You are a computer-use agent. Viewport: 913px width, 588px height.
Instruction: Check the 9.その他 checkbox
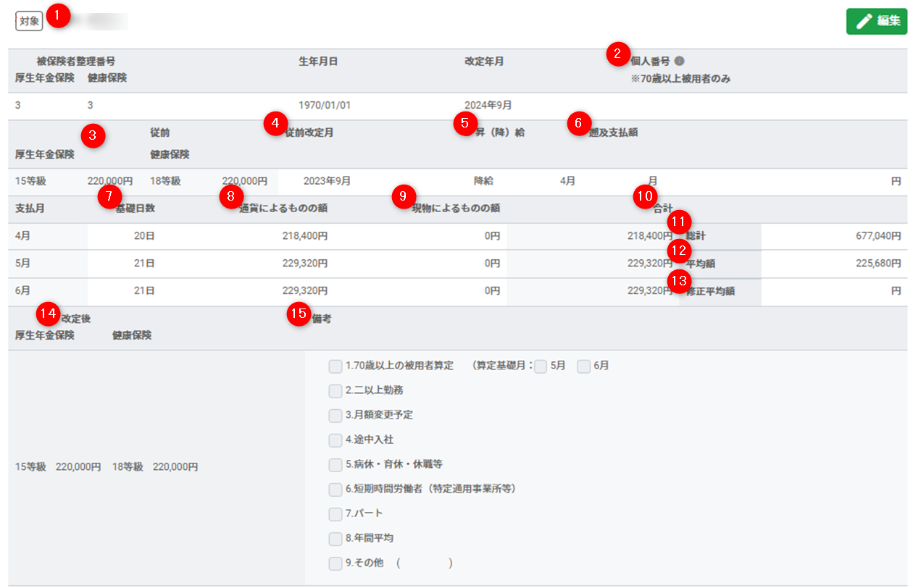tap(335, 563)
